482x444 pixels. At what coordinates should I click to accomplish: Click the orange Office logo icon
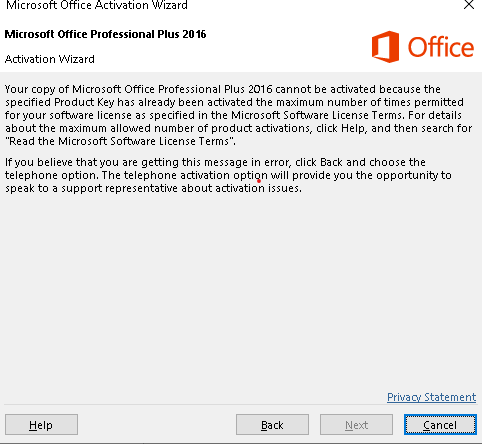tap(385, 47)
